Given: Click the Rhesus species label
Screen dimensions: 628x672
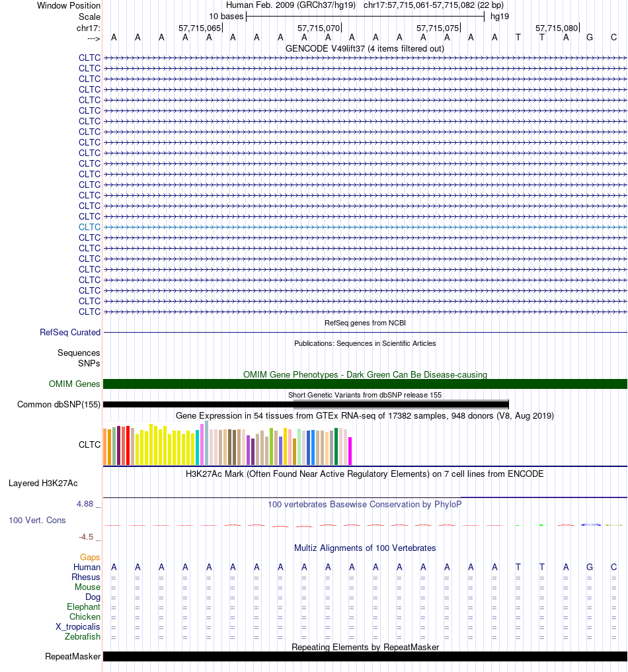Looking at the screenshot, I should tap(86, 577).
